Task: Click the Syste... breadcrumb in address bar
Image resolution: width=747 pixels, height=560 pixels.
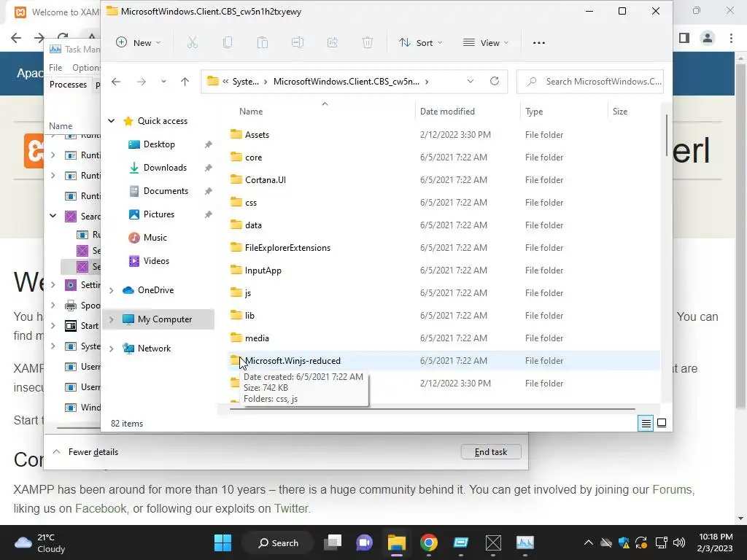Action: click(x=246, y=82)
